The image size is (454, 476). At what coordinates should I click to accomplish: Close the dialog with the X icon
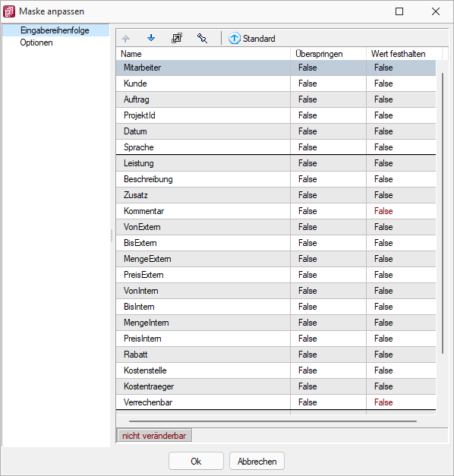pyautogui.click(x=436, y=11)
